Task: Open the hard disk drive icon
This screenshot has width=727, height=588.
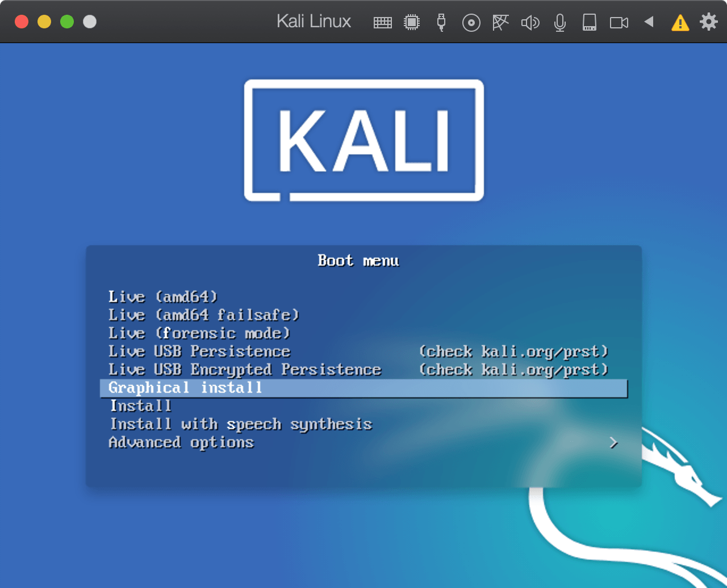Action: click(590, 22)
